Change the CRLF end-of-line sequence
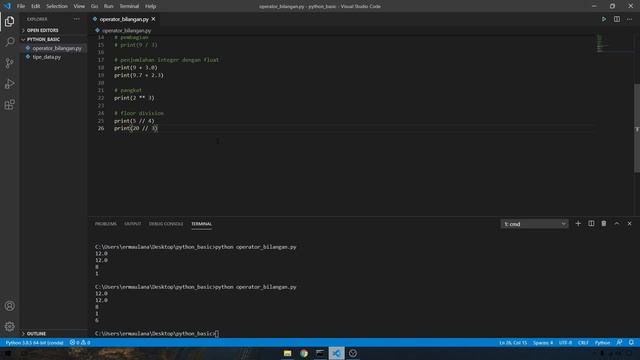The width and height of the screenshot is (640, 360). tap(583, 342)
